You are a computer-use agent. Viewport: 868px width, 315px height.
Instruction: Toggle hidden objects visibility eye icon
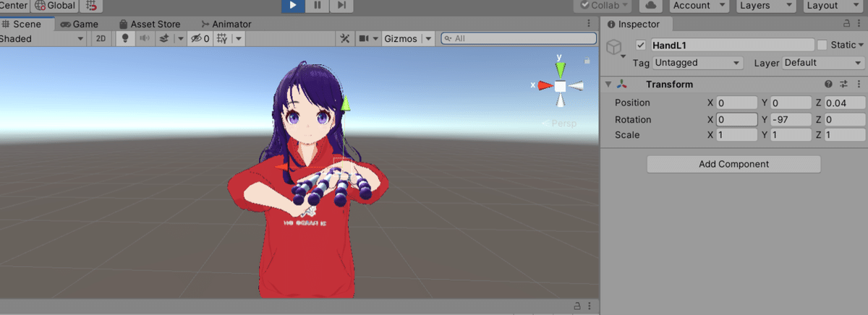click(x=199, y=38)
